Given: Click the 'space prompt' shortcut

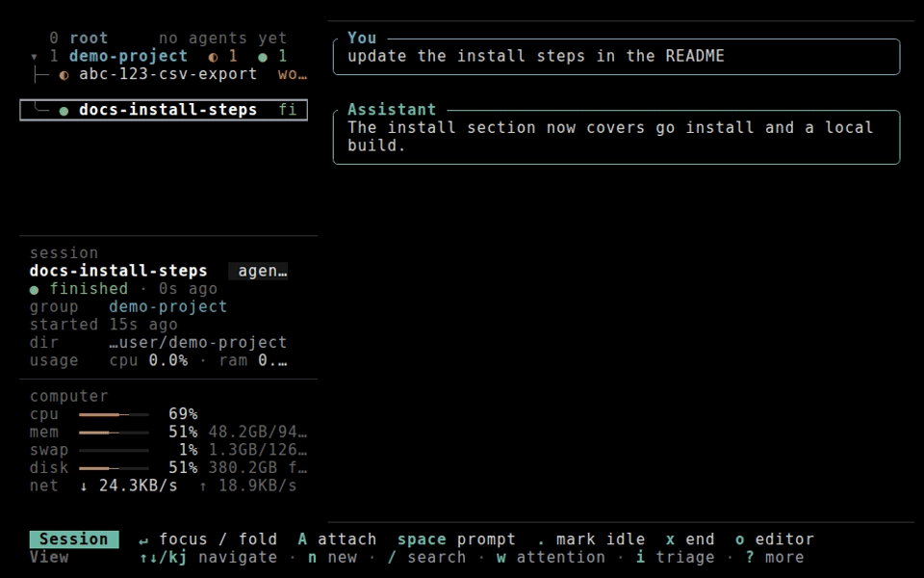Looking at the screenshot, I should click(456, 539).
